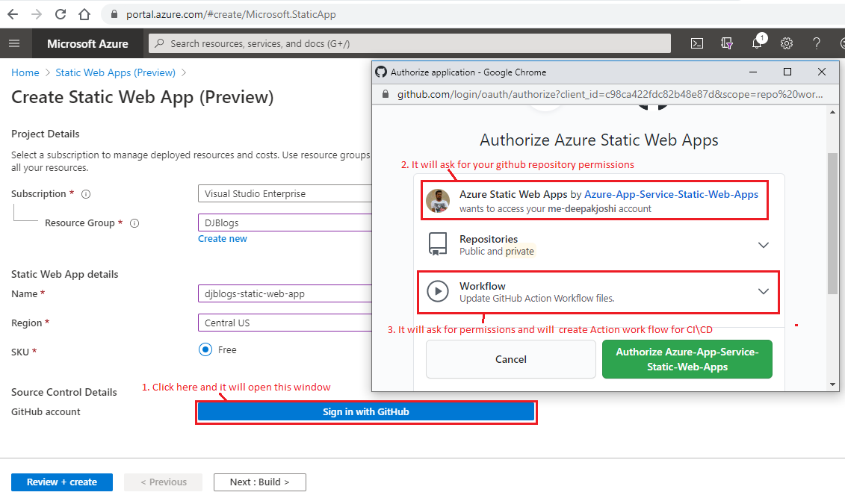Click the popup scrollbar up arrow
Screen dimensions: 845x504
click(x=832, y=113)
